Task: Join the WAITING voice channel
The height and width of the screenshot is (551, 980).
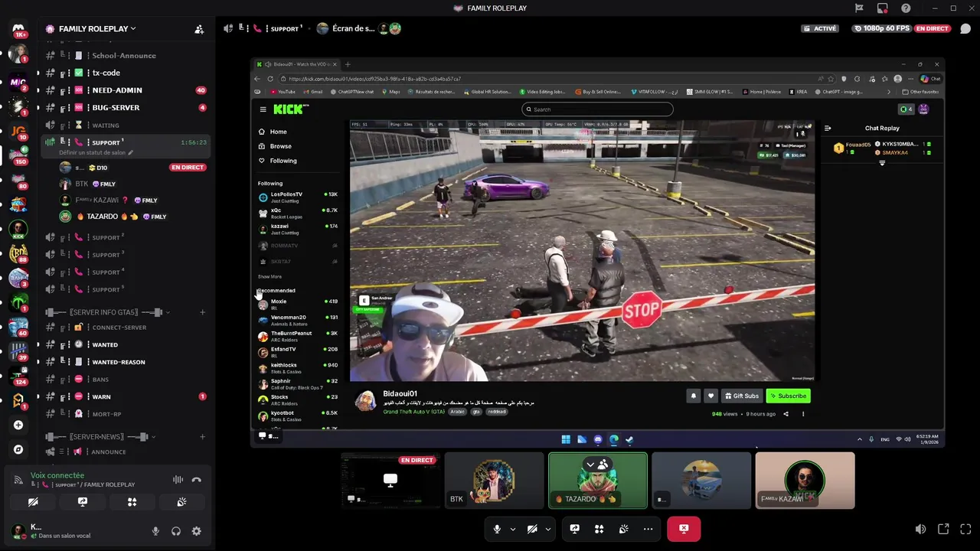Action: point(126,125)
